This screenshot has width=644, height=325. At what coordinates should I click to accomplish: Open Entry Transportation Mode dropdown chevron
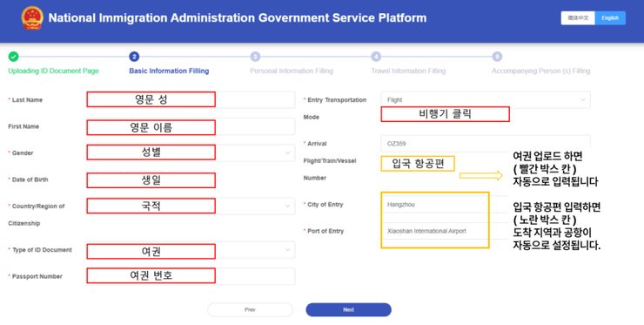coord(583,100)
